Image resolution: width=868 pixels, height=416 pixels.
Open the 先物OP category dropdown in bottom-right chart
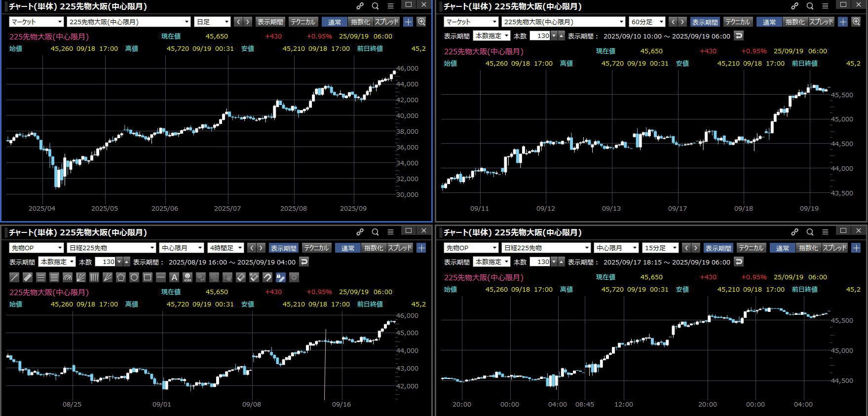[471, 248]
